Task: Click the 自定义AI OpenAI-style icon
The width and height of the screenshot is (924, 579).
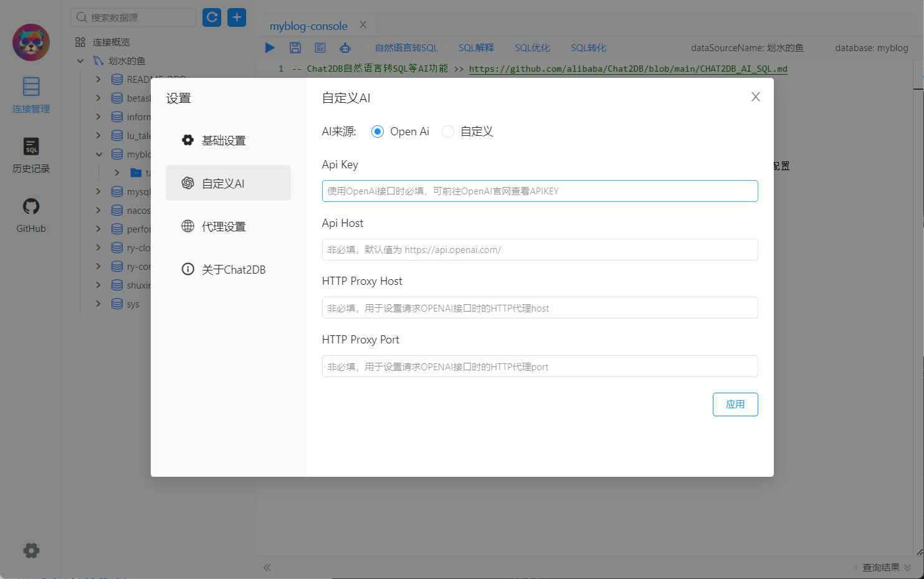Action: [188, 183]
